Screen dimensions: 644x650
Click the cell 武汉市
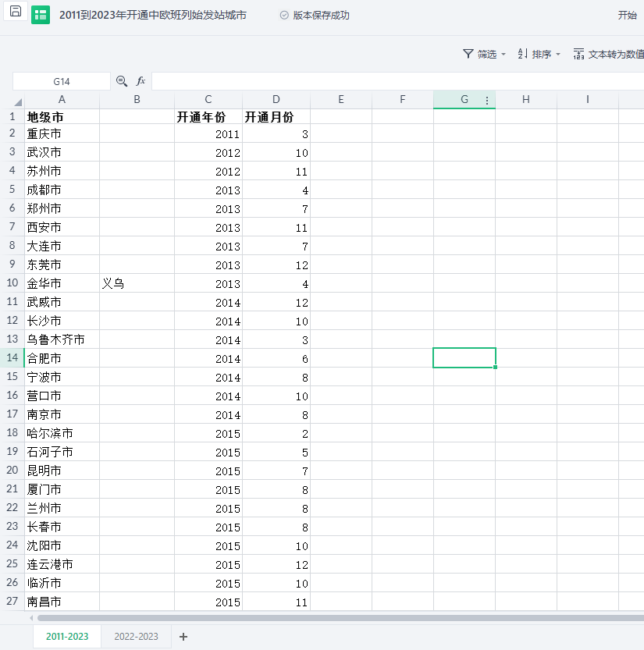[x=62, y=152]
